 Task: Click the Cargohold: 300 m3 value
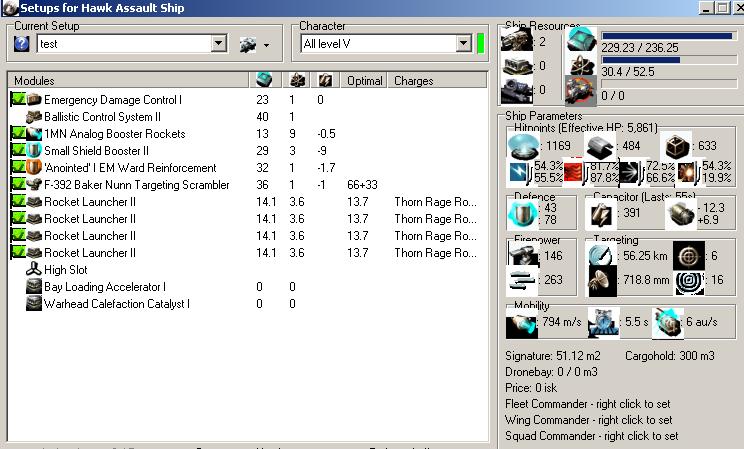point(670,356)
